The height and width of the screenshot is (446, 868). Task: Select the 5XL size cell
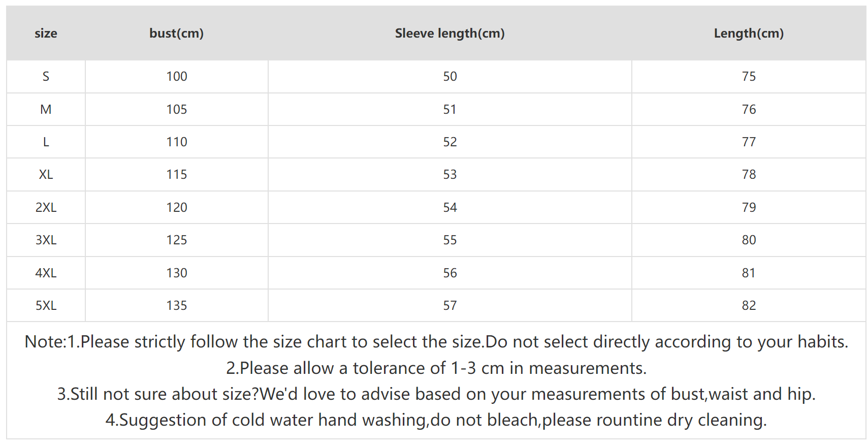pos(46,305)
